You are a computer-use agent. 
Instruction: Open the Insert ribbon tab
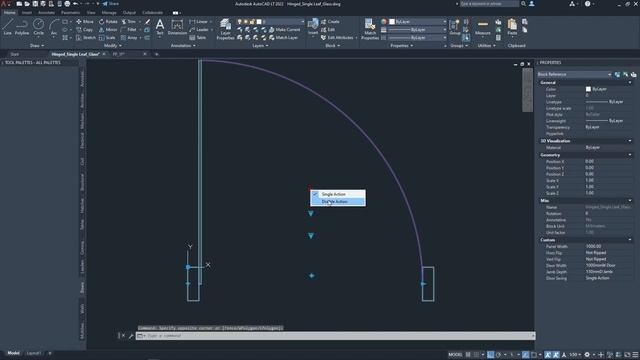[x=27, y=13]
